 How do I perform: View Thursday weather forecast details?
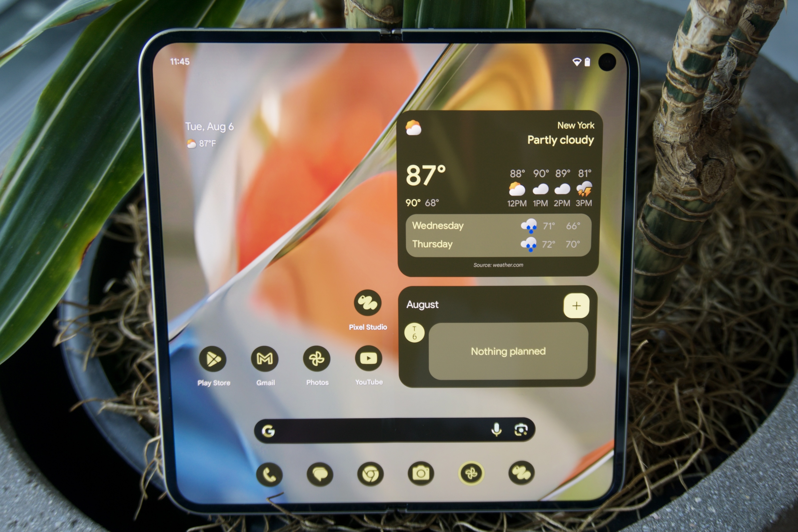(499, 244)
